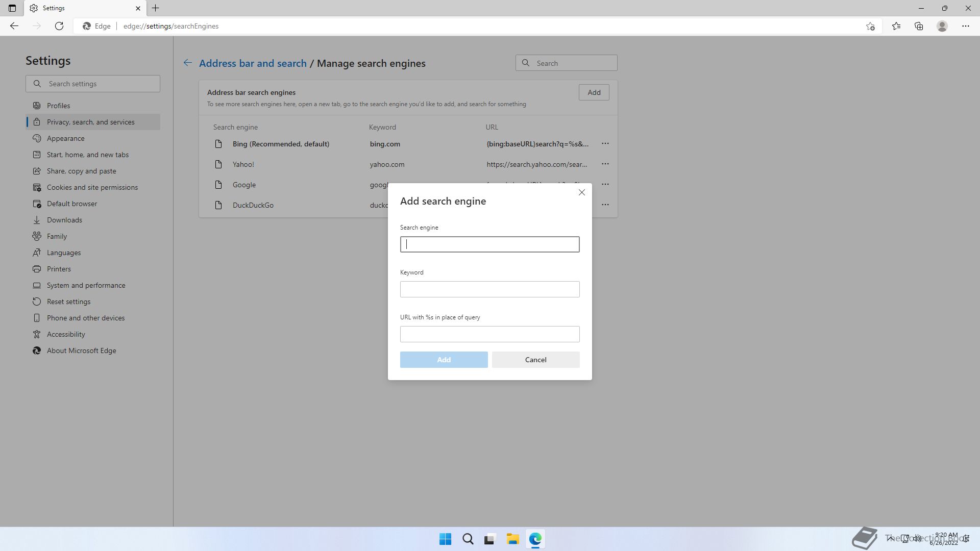Close the Settings tab
Viewport: 980px width, 551px height.
[138, 8]
